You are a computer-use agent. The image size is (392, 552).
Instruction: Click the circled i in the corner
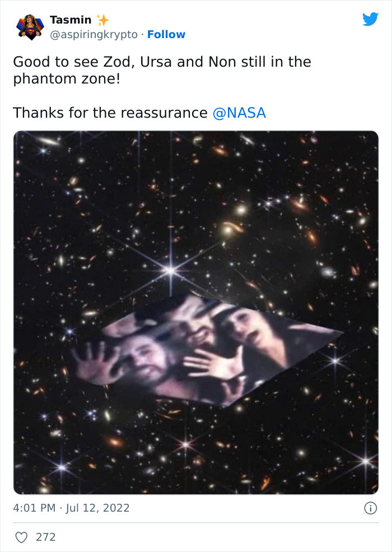pos(371,507)
